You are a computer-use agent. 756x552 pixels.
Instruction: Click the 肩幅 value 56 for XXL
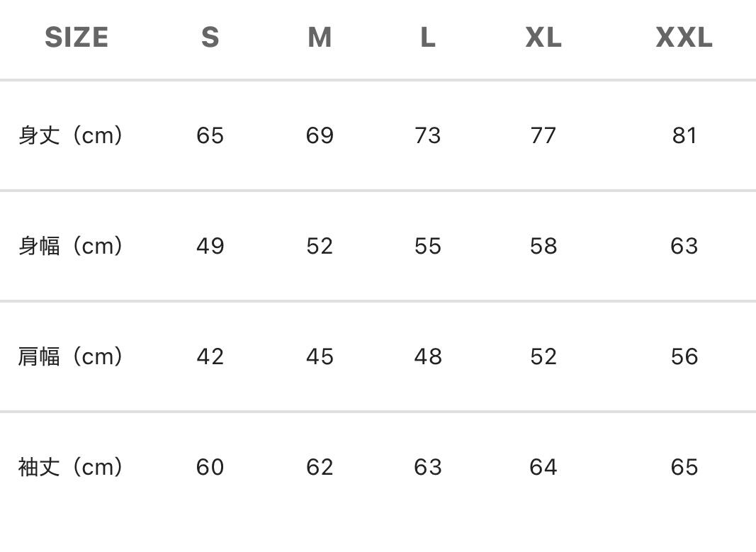coord(684,356)
